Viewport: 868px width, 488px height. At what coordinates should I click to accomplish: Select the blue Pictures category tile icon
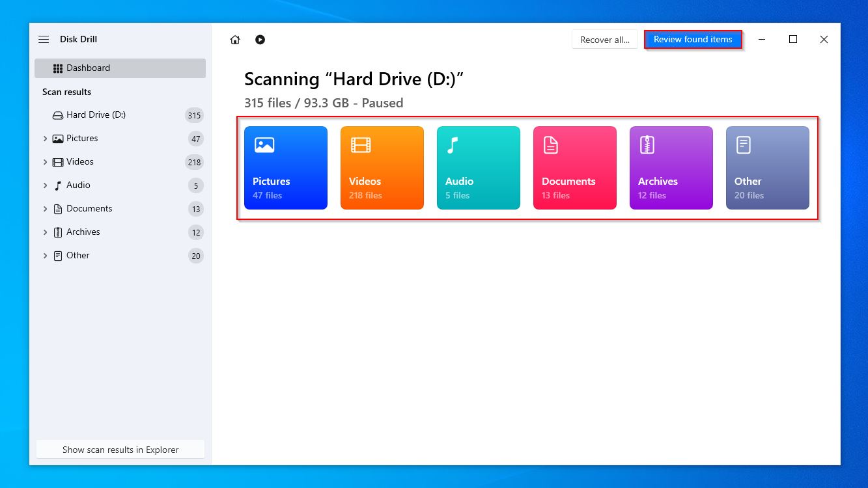click(264, 144)
